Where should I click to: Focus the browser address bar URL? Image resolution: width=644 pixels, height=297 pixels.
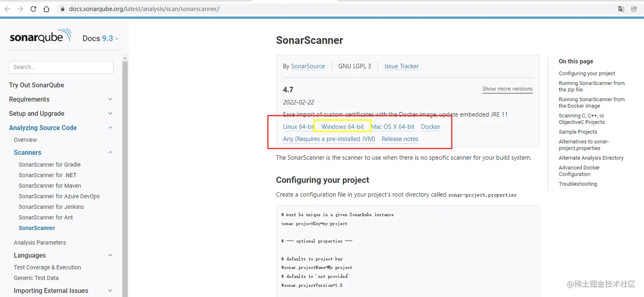click(144, 9)
